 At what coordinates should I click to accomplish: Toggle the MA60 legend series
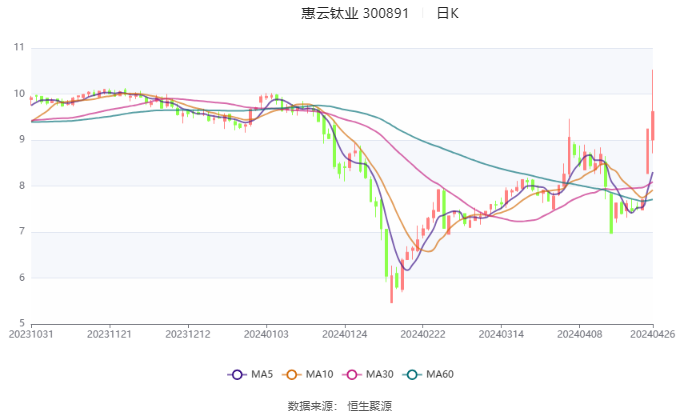tap(428, 374)
